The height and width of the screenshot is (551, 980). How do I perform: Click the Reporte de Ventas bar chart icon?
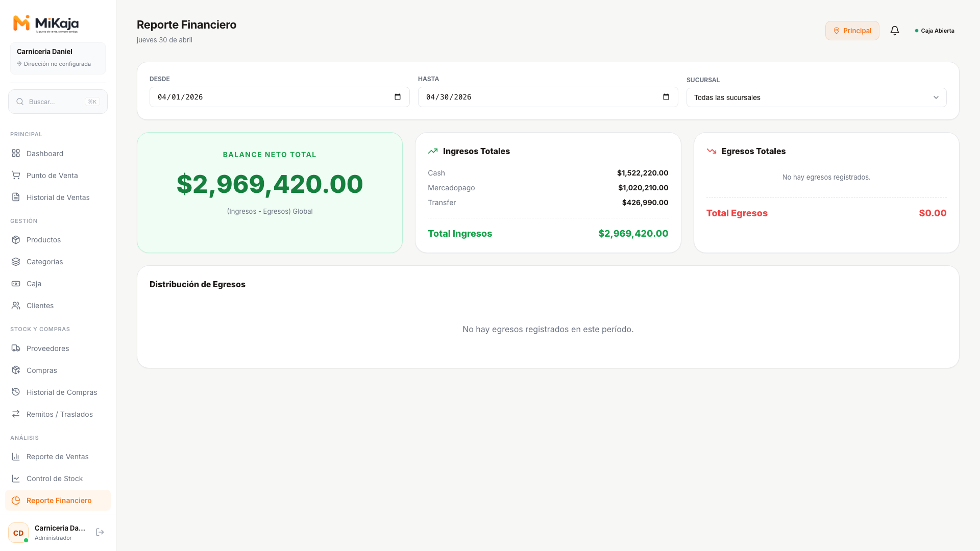tap(16, 457)
